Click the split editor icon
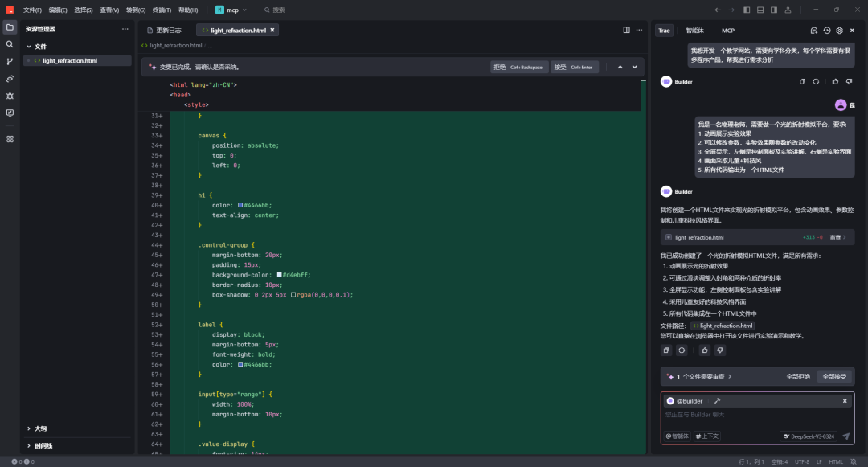 627,30
